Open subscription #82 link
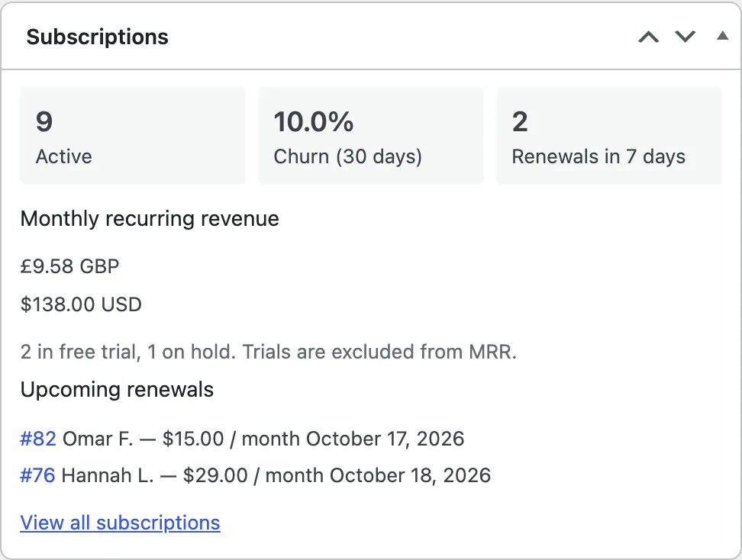742x560 pixels. tap(38, 439)
